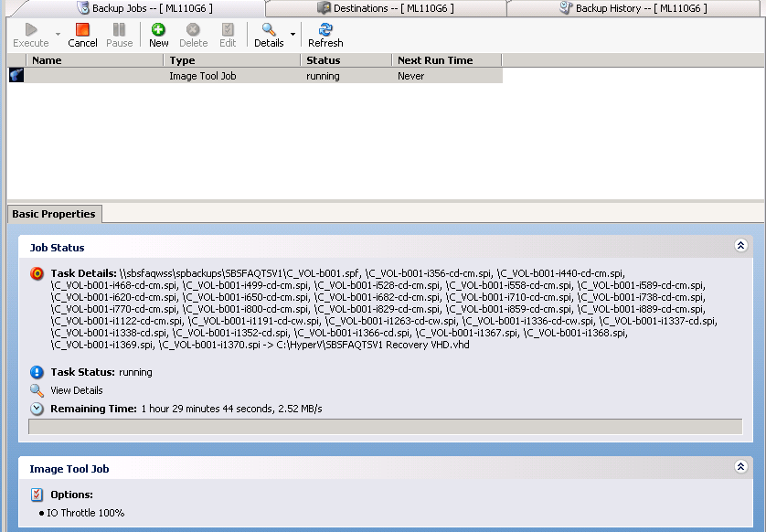Collapse the Job Status panel
The height and width of the screenshot is (532, 766).
click(740, 247)
